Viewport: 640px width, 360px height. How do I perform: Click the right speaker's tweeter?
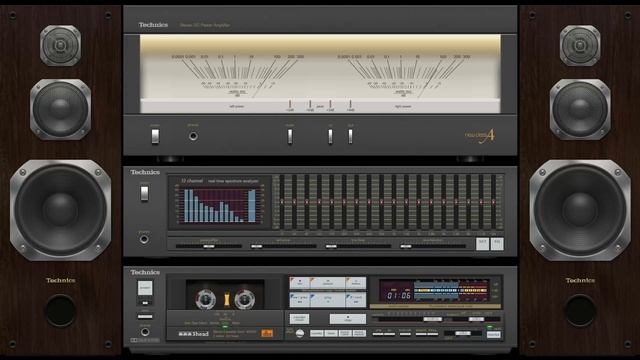point(580,45)
